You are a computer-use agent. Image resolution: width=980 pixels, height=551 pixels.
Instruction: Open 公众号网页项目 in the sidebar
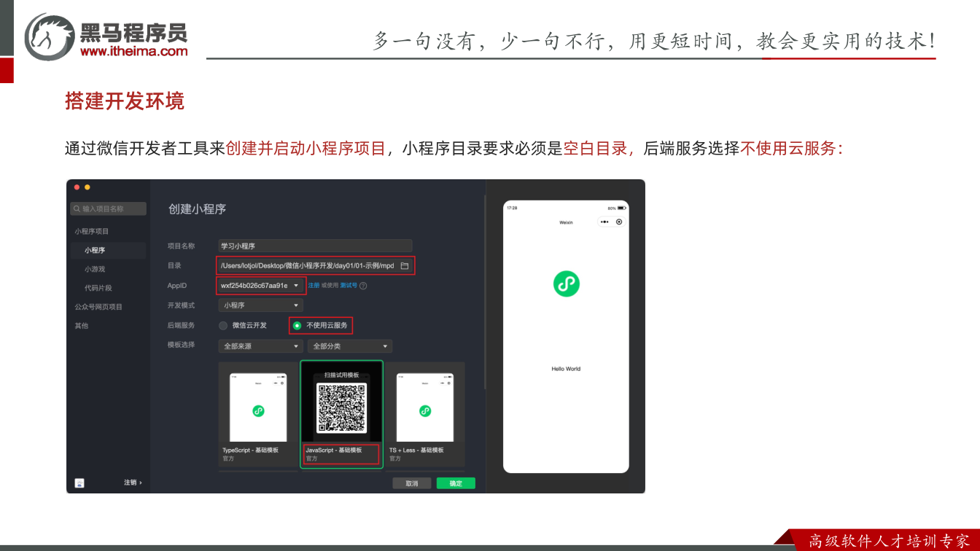(x=98, y=307)
